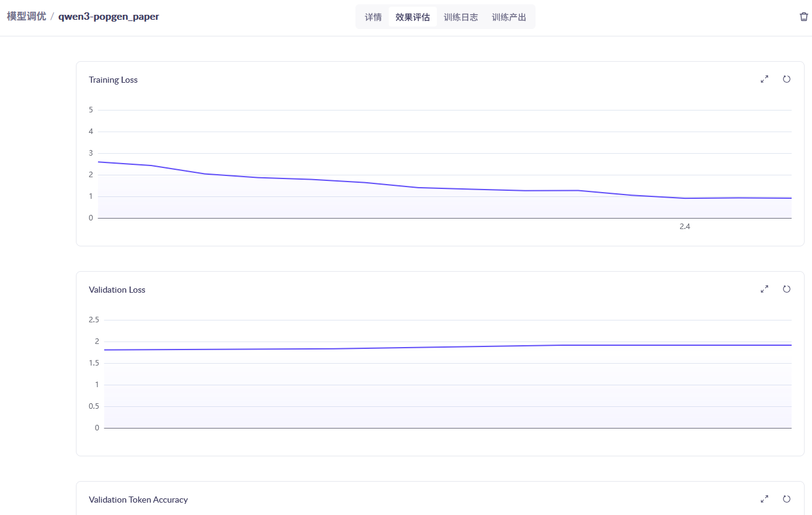Click the trash delete icon

(x=803, y=17)
